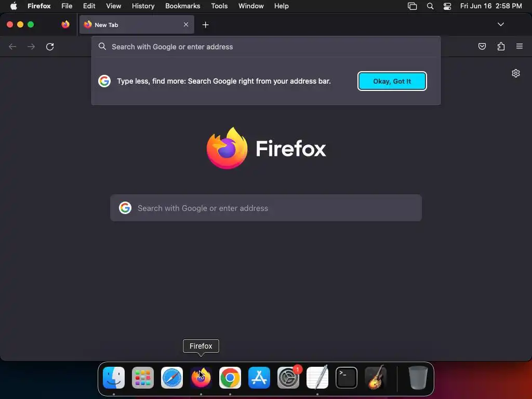Click the Google logo beside search tip
532x399 pixels.
click(x=104, y=81)
